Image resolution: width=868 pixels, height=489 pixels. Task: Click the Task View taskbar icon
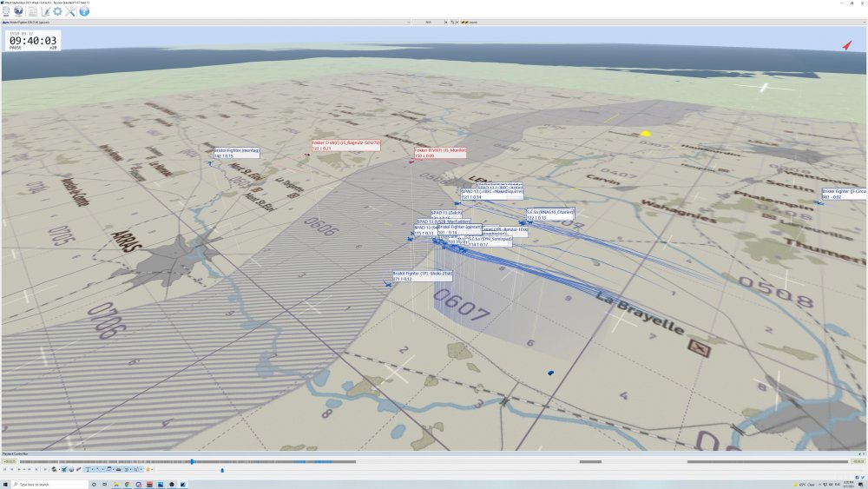tap(105, 485)
